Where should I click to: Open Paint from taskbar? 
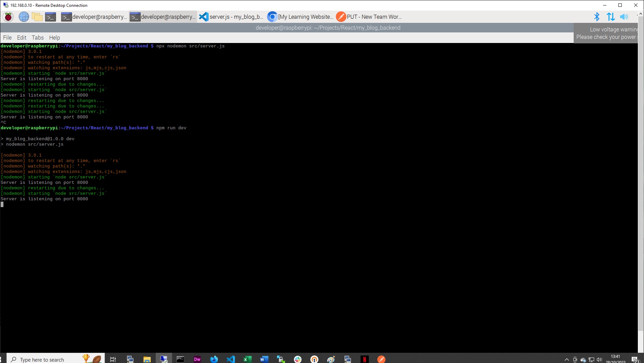[331, 359]
